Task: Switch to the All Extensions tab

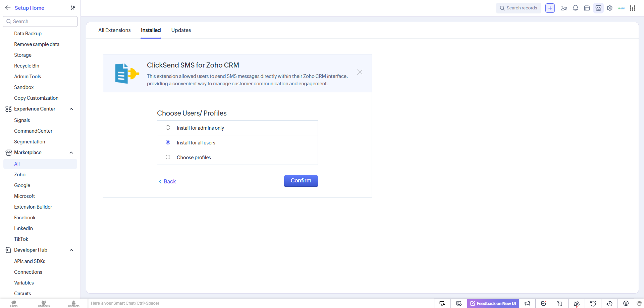Action: (x=114, y=30)
